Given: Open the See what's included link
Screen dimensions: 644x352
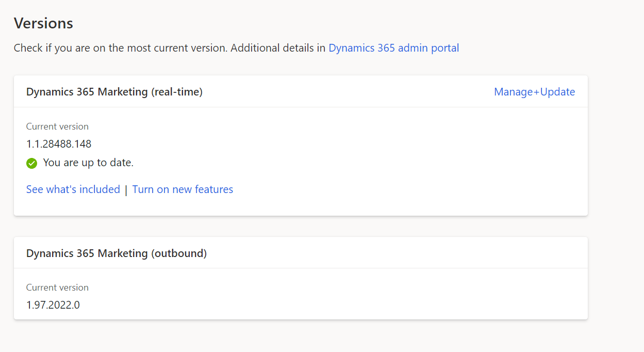Looking at the screenshot, I should (73, 189).
